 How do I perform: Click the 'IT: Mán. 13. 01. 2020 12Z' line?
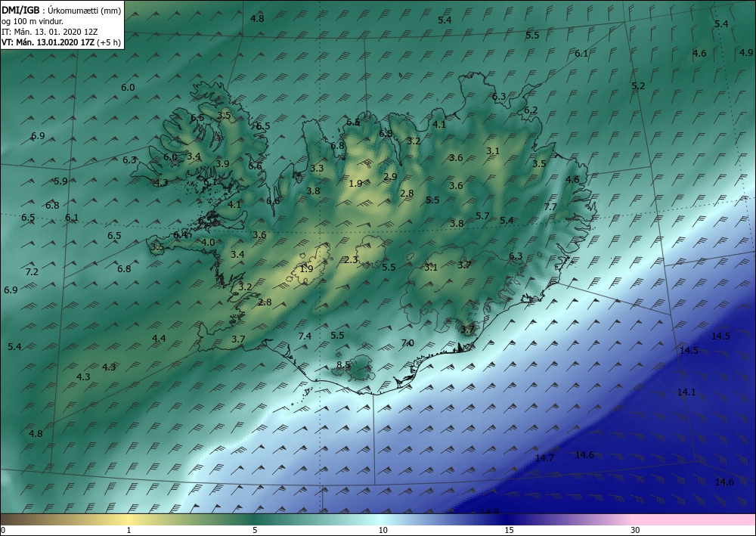point(50,32)
